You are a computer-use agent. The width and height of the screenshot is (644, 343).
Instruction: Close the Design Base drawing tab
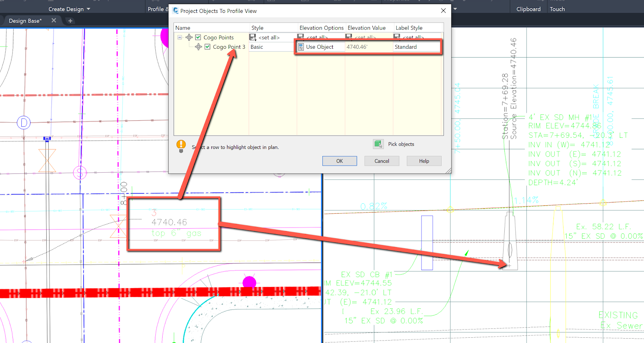coord(54,21)
